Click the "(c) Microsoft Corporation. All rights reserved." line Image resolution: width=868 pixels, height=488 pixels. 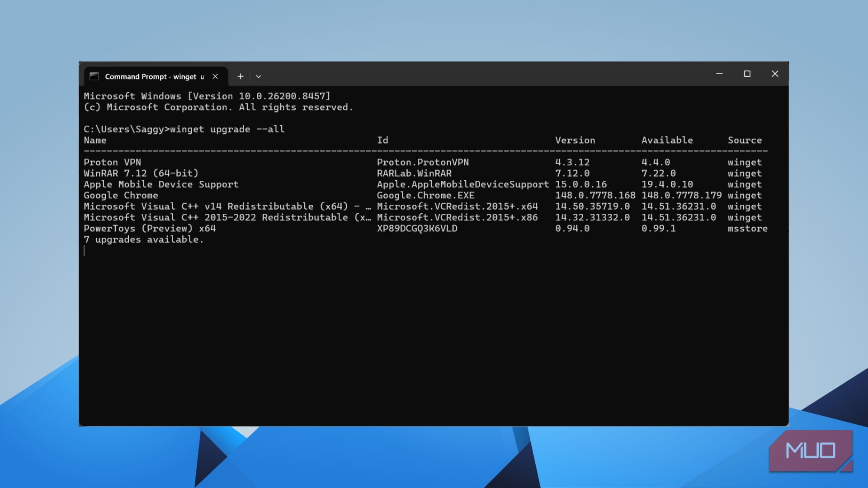(218, 108)
